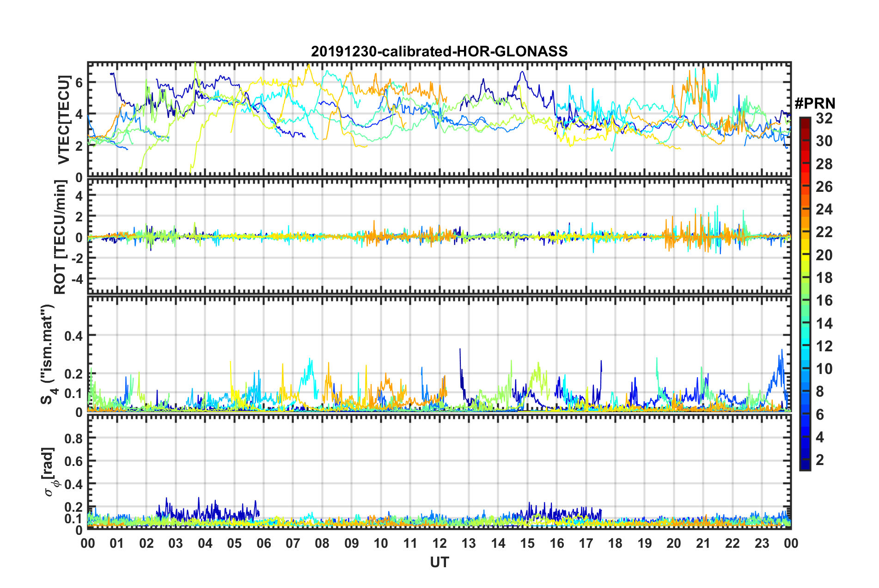Select the 21 hour tick label on UT axis
879x588 pixels.
pos(703,543)
